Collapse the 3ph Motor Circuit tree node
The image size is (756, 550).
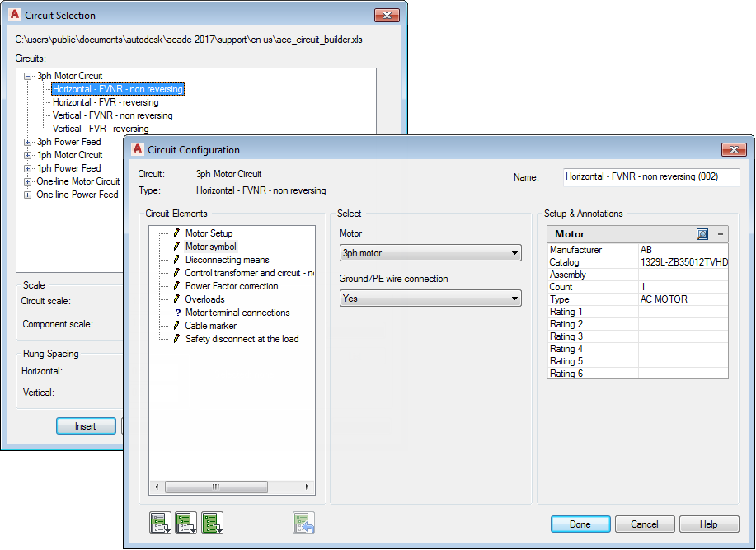[x=28, y=76]
